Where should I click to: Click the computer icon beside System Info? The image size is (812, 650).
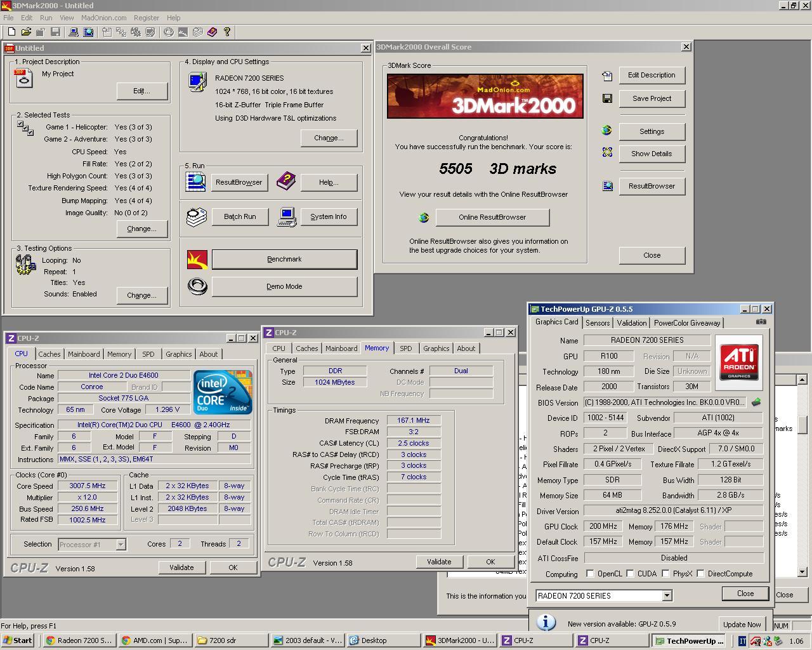287,217
